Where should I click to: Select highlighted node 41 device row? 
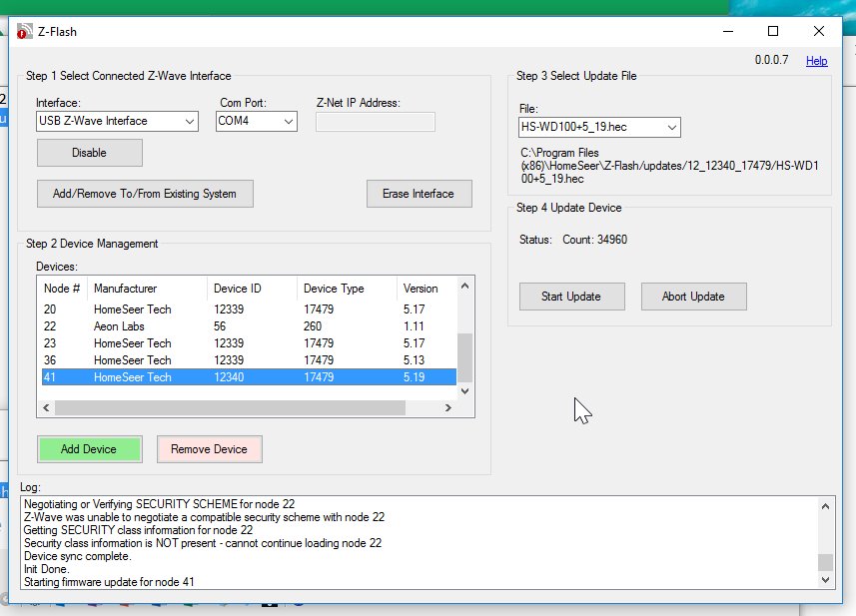(x=249, y=377)
